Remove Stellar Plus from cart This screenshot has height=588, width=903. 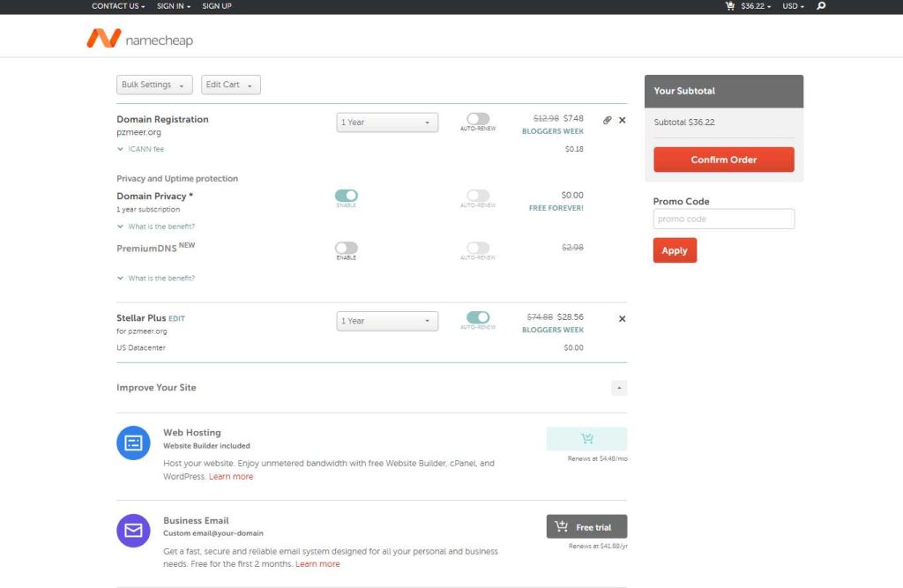tap(623, 318)
